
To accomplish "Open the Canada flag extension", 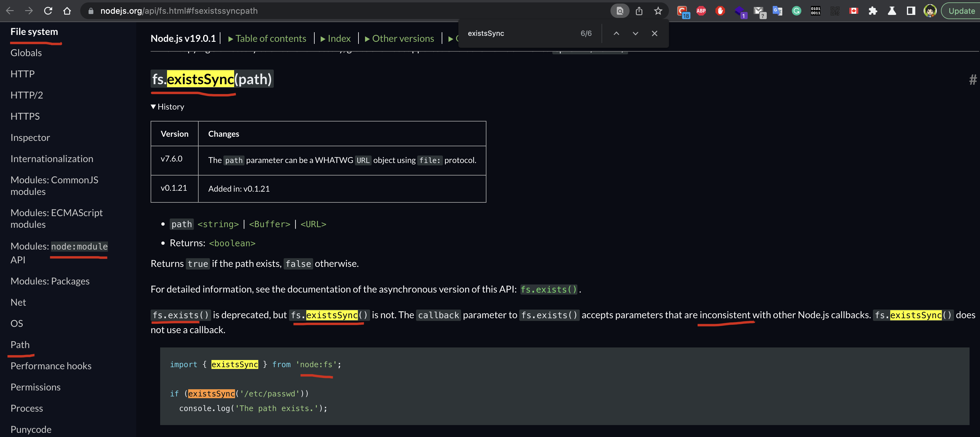I will coord(854,11).
